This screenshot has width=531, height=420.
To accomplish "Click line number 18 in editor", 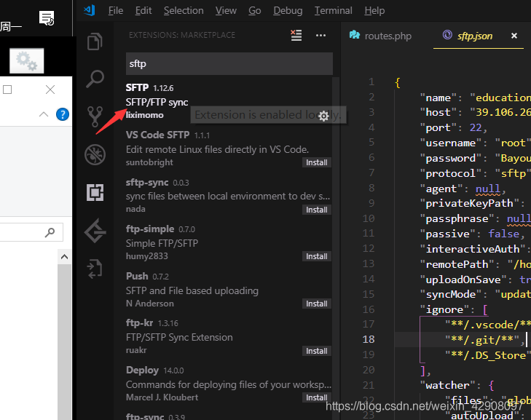I will [x=369, y=339].
